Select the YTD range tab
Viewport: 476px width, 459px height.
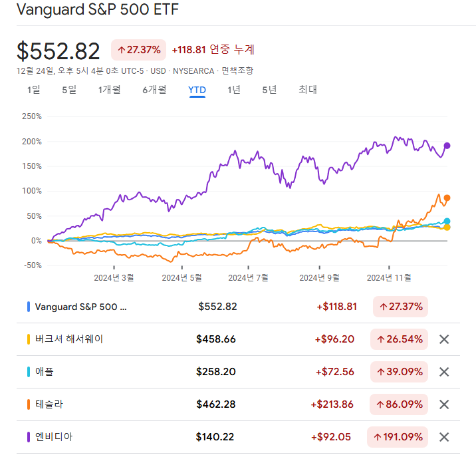197,90
